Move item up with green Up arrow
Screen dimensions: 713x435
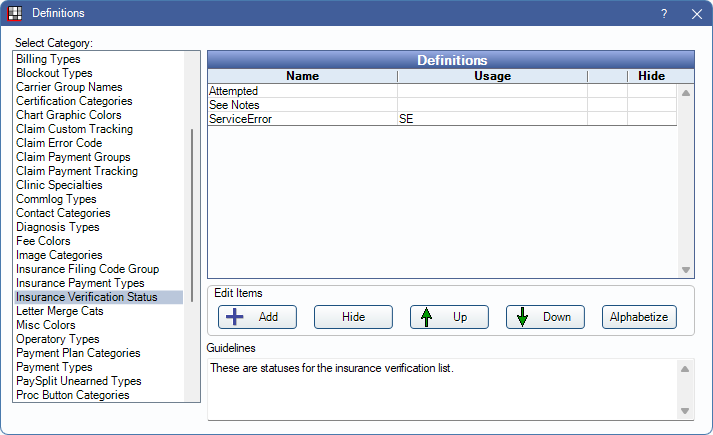pos(449,317)
